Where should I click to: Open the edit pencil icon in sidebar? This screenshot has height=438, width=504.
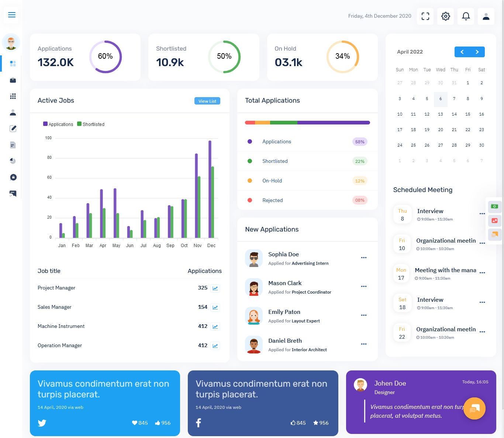coord(13,129)
